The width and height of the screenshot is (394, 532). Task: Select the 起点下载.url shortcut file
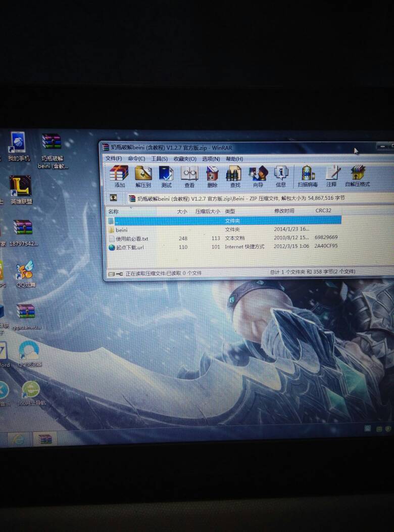coord(130,247)
